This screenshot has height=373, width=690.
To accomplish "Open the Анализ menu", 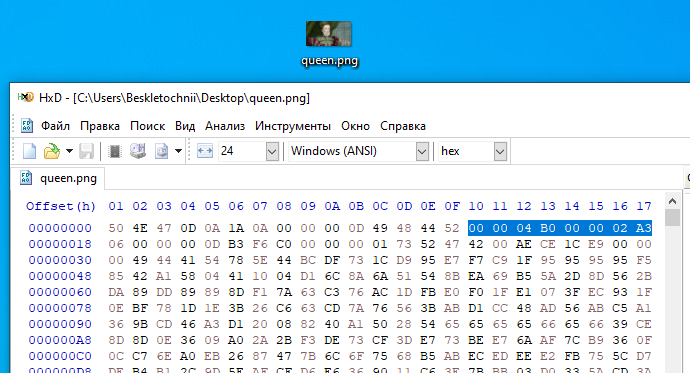I will [225, 126].
